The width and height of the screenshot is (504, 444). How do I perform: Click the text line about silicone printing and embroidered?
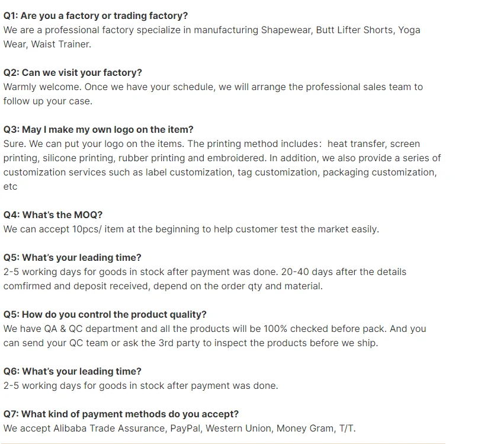click(x=221, y=158)
